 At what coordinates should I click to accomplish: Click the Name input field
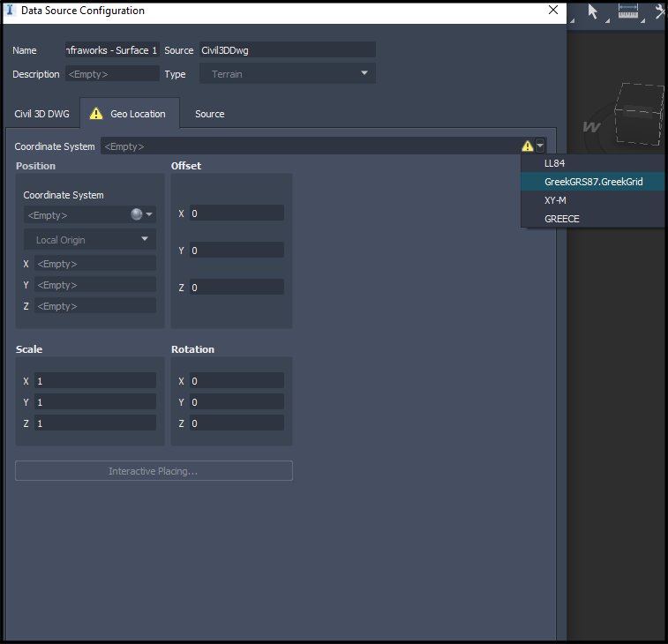112,49
